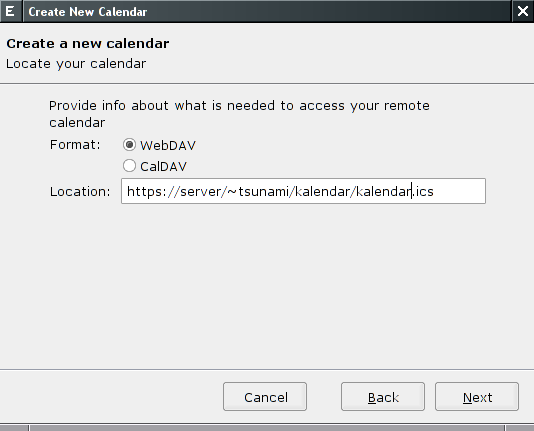Image resolution: width=534 pixels, height=431 pixels.
Task: Cancel the new calendar wizard
Action: [x=265, y=397]
